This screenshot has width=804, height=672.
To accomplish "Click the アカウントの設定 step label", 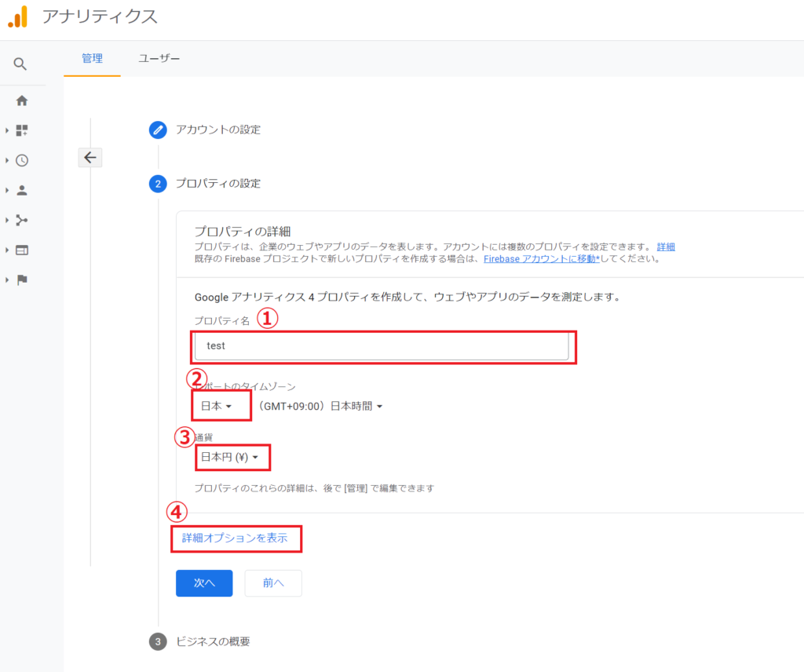I will 218,130.
